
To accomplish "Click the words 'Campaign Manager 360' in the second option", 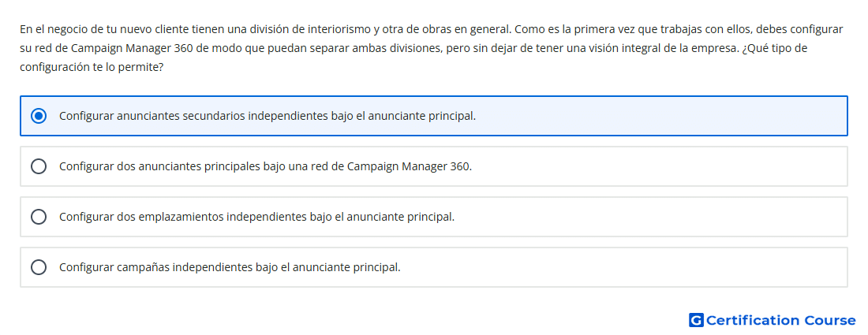I will (409, 166).
